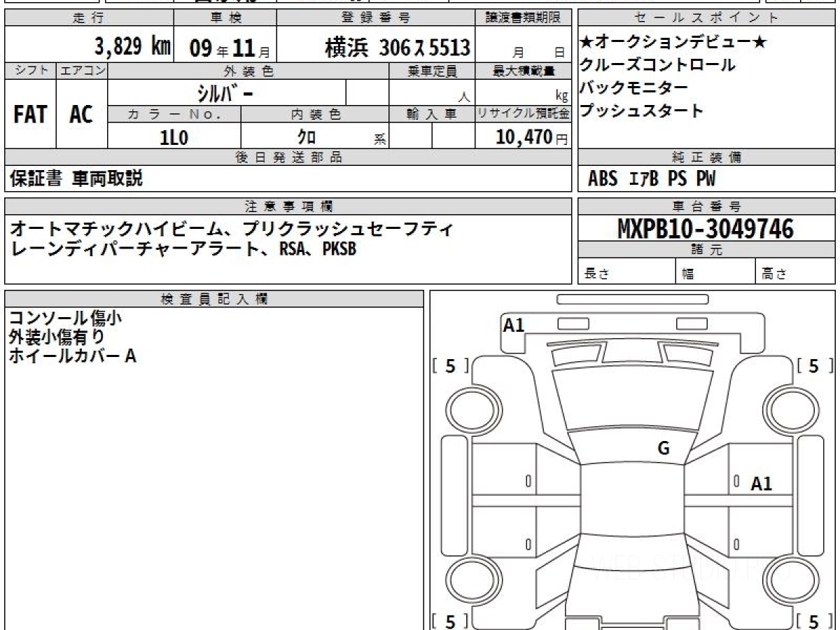Click the 諸元 header

coord(706,250)
